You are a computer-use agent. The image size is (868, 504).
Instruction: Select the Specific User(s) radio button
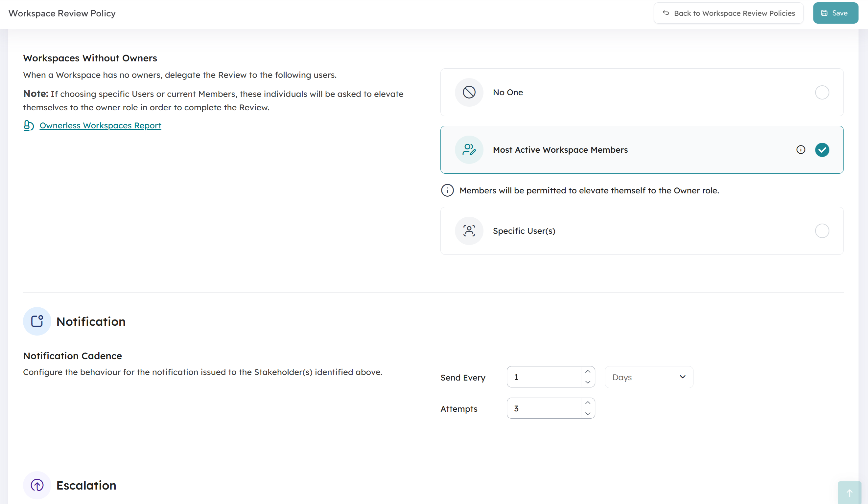pos(822,231)
